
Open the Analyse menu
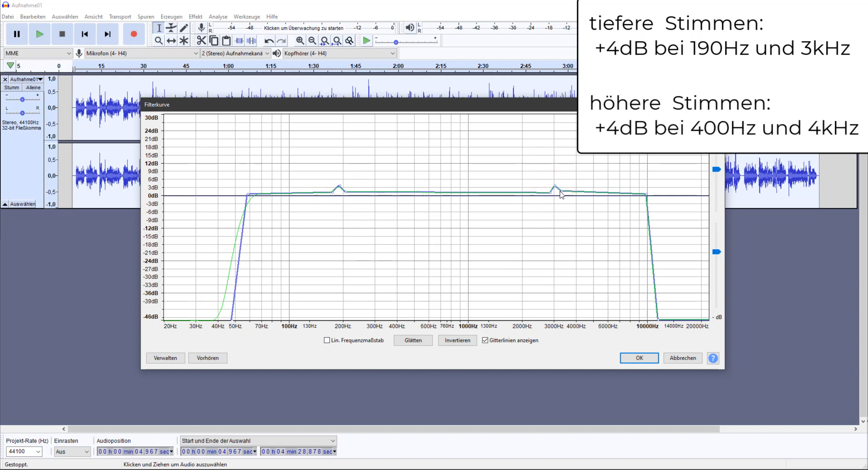tap(218, 17)
